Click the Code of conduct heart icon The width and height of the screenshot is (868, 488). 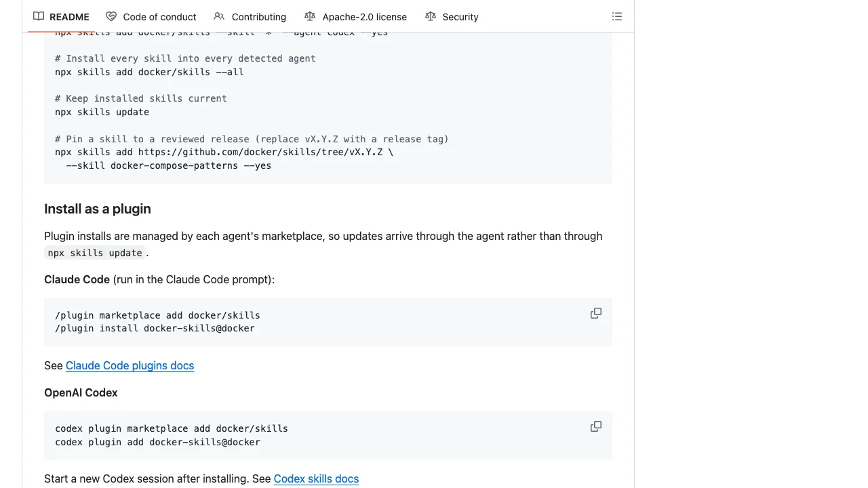[x=111, y=16]
